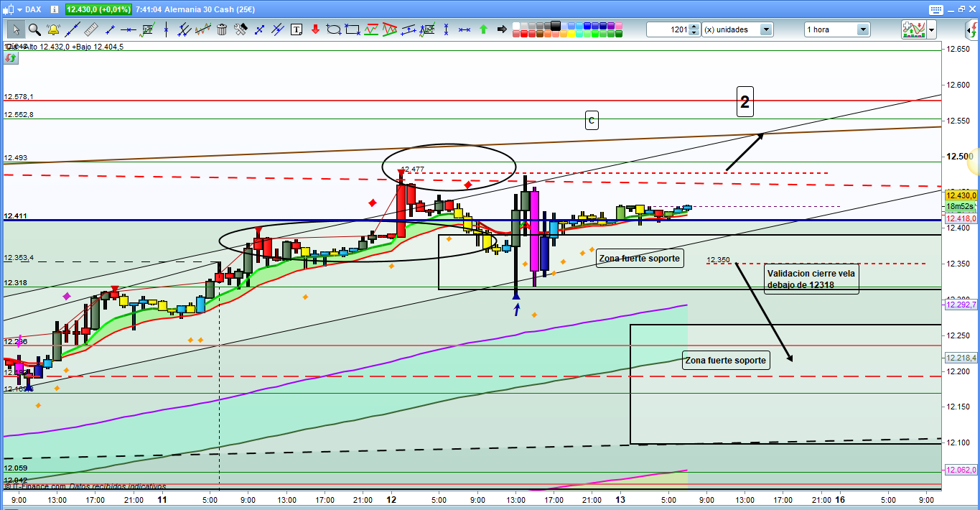Select the magnifying glass zoom tool
The image size is (980, 510).
34,29
